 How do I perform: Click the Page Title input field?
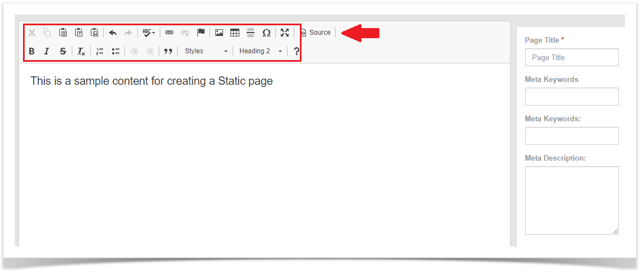(x=572, y=58)
